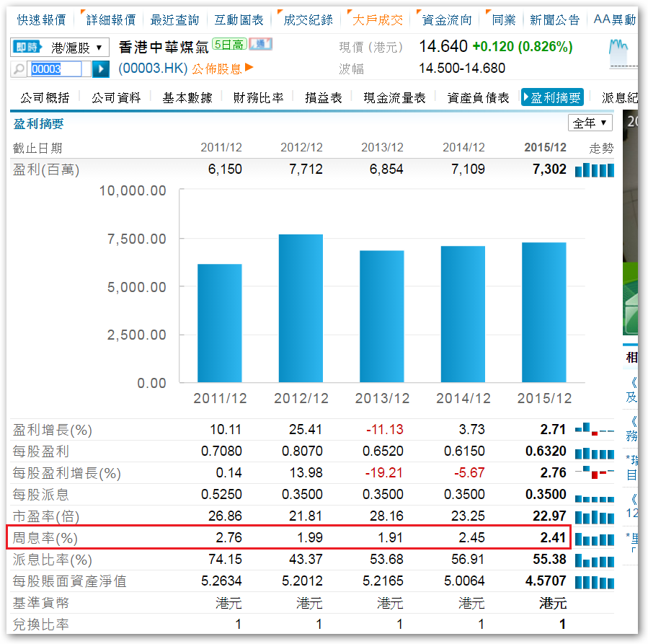Go to the 基本數據 section
This screenshot has height=644, width=648.
187,97
